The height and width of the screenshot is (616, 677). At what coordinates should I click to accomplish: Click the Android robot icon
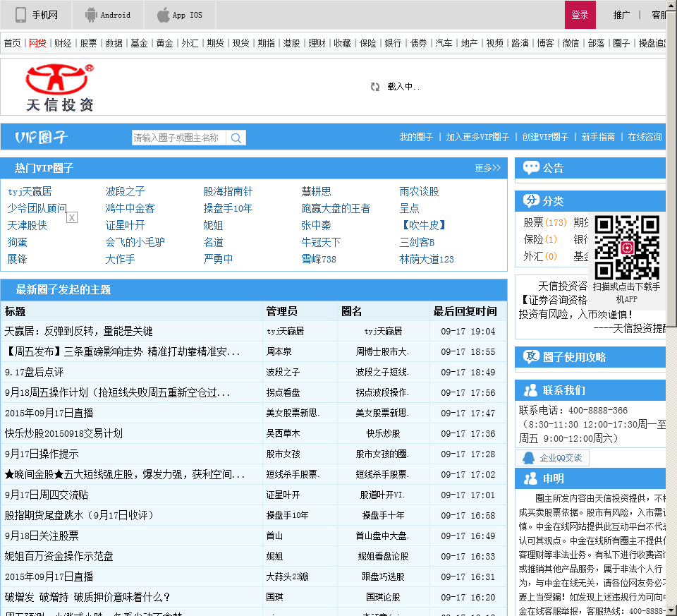(x=90, y=15)
